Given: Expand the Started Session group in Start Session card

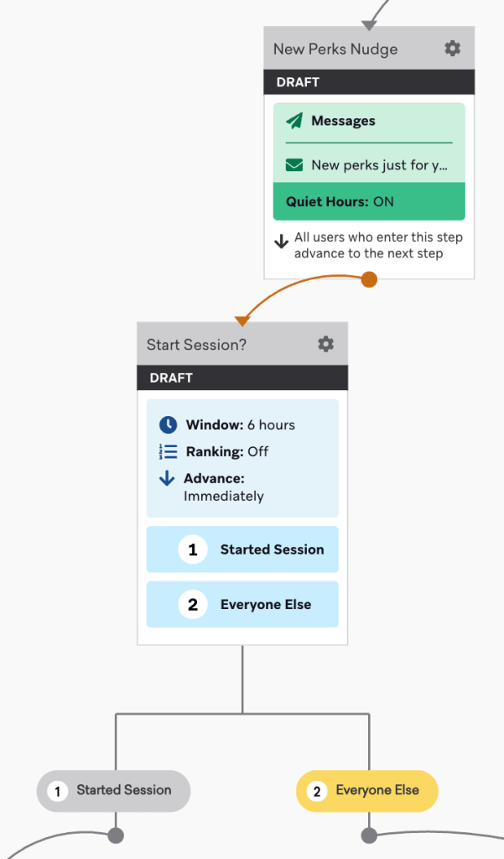Looking at the screenshot, I should tap(242, 549).
